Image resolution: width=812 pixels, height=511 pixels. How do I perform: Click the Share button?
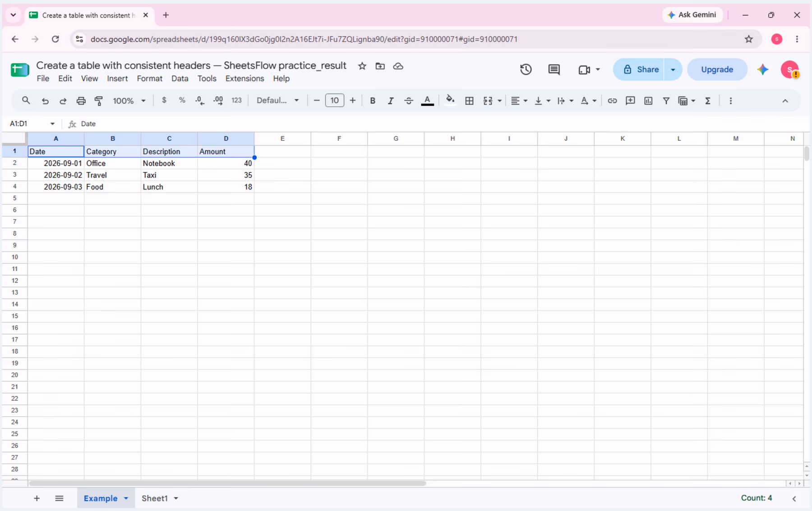pyautogui.click(x=639, y=70)
